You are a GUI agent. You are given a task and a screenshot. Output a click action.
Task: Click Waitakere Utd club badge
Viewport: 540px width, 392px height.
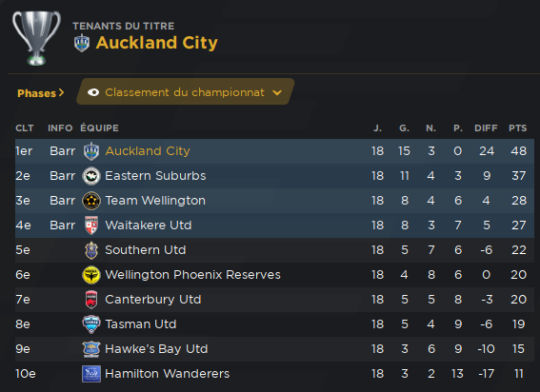[91, 225]
